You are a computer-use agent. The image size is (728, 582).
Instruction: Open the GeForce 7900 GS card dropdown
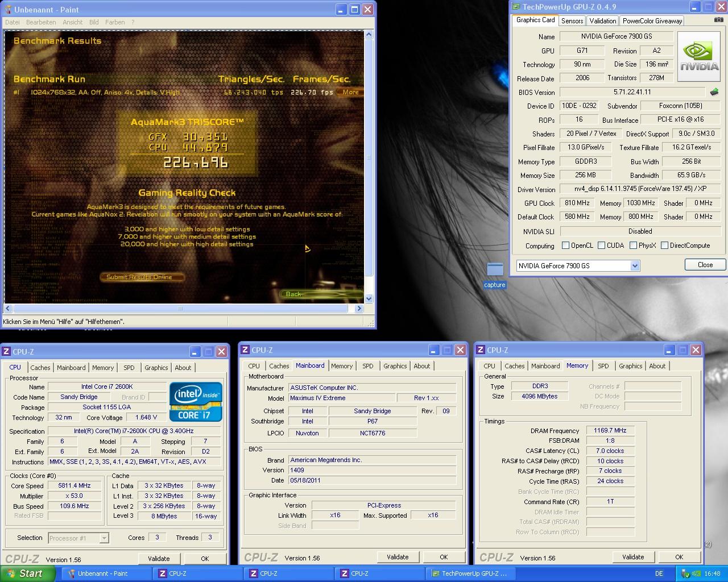[635, 265]
